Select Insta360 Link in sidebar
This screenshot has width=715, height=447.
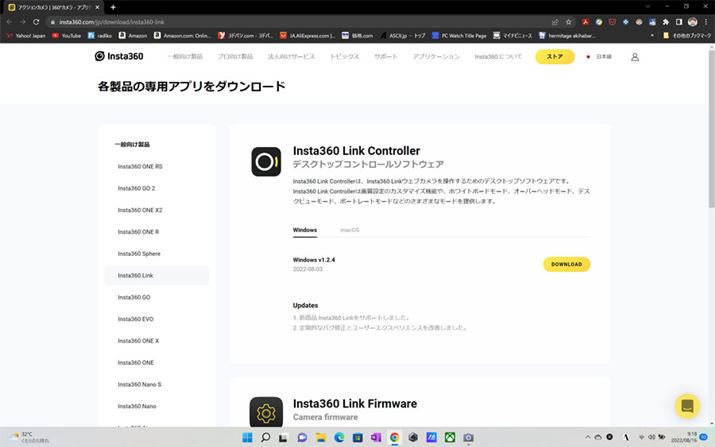[157, 275]
